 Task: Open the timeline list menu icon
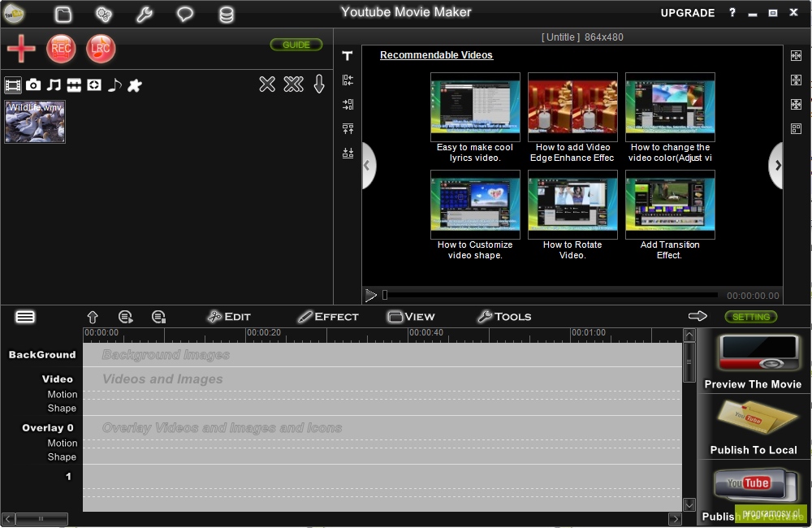(25, 317)
